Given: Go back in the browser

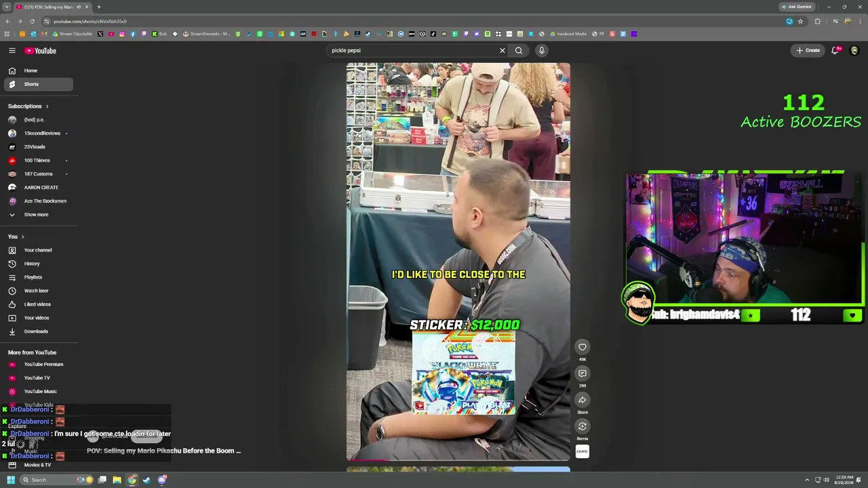Looking at the screenshot, I should click(7, 21).
